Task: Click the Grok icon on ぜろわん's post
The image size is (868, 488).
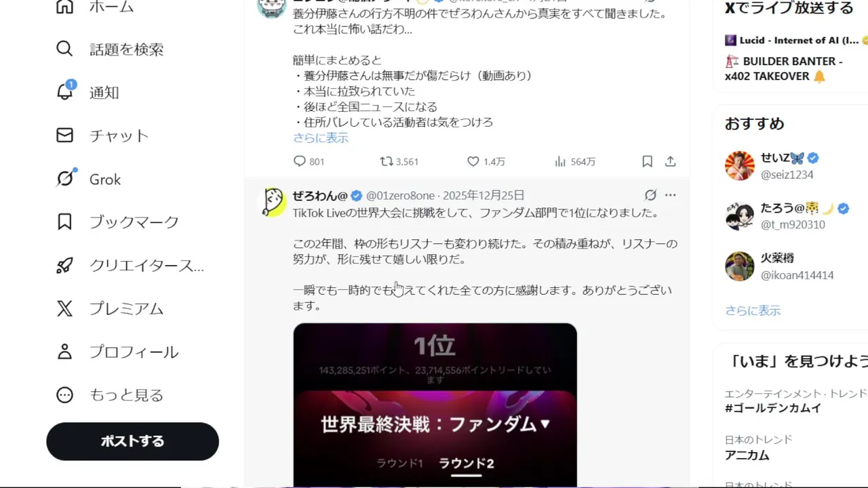Action: [x=650, y=195]
